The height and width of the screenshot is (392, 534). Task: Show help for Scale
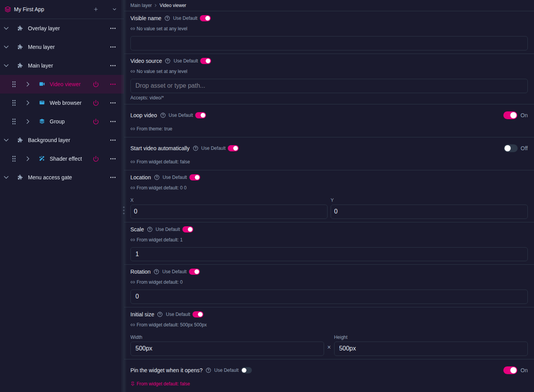[x=150, y=229]
